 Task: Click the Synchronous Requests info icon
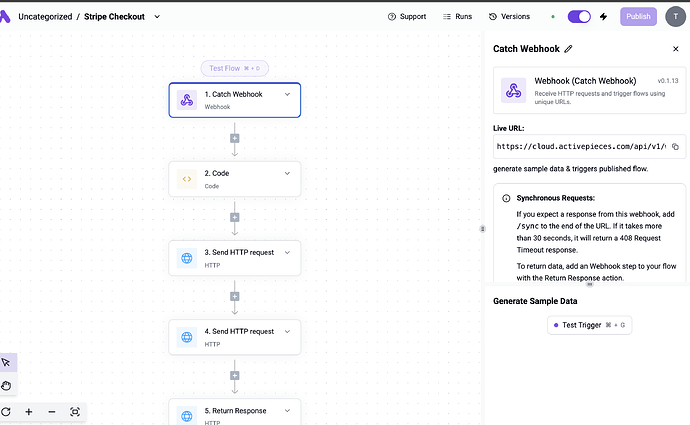(x=506, y=198)
